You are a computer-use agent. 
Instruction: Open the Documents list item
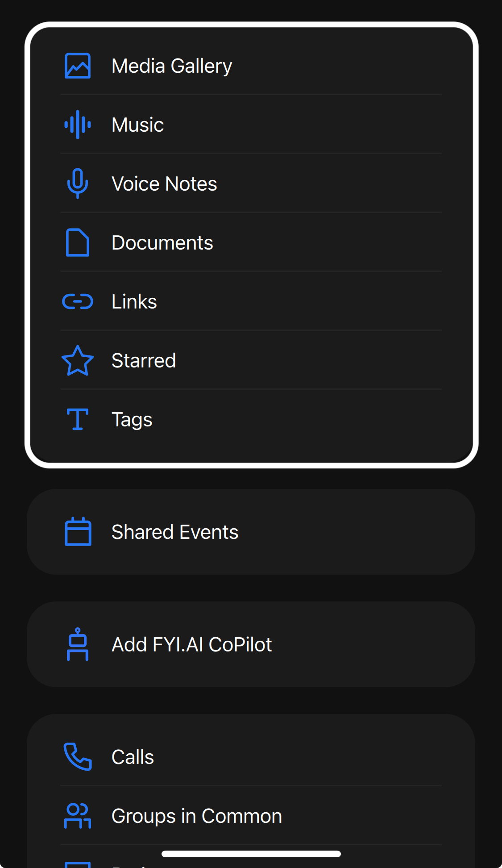(x=251, y=242)
